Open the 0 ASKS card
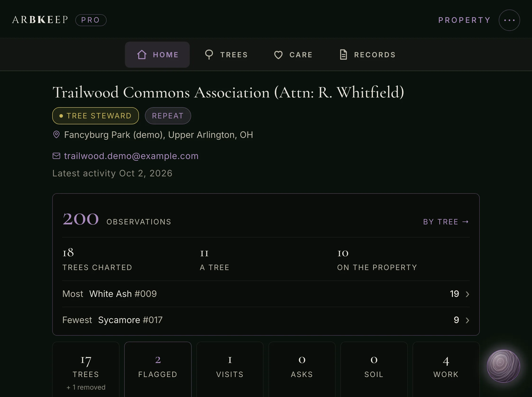The height and width of the screenshot is (397, 532). click(302, 370)
